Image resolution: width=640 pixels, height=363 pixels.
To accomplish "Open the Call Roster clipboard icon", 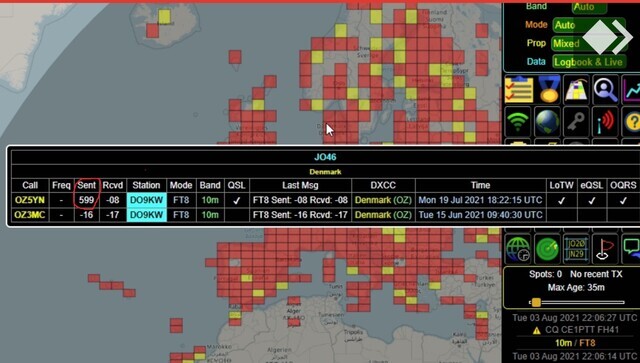I will click(518, 89).
